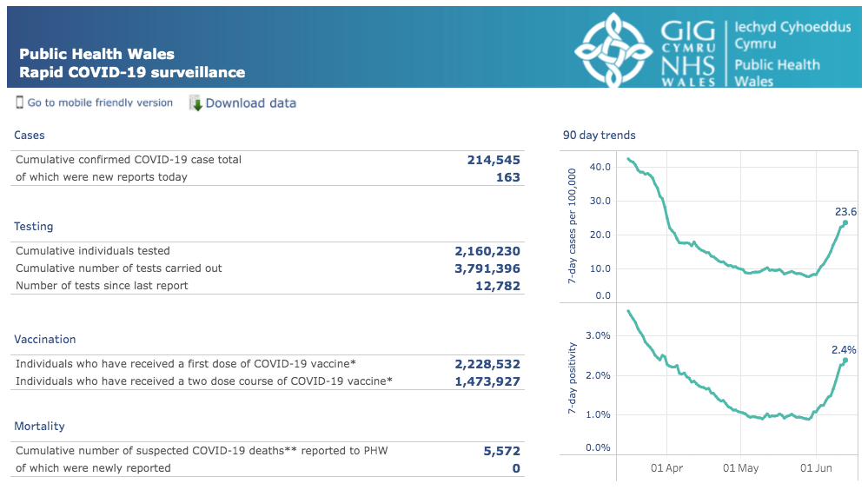The width and height of the screenshot is (868, 490).
Task: Click the cumulative case total 214,545
Action: click(x=494, y=160)
